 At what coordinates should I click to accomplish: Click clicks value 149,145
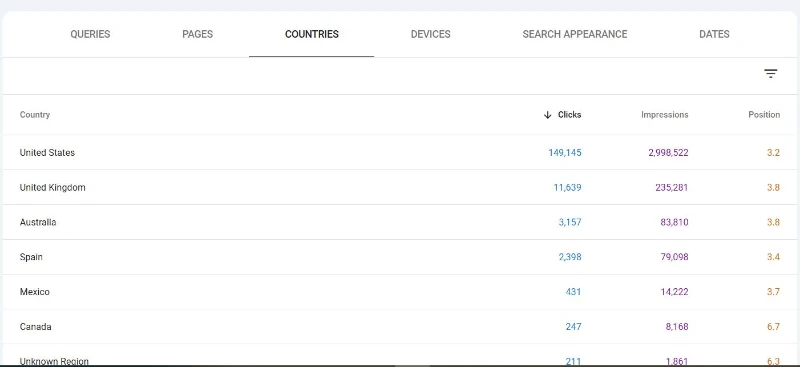click(x=565, y=153)
